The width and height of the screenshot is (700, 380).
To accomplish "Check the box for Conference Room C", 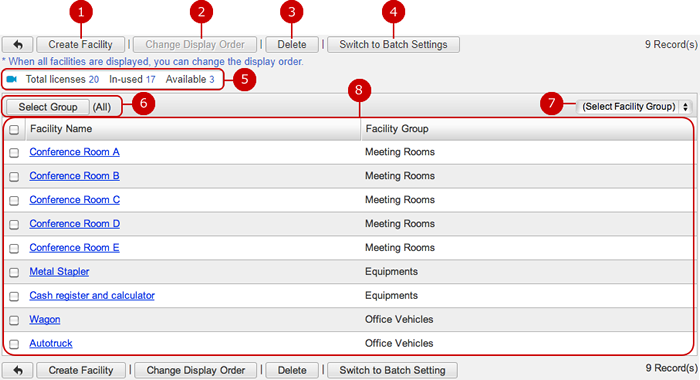I will (x=14, y=200).
